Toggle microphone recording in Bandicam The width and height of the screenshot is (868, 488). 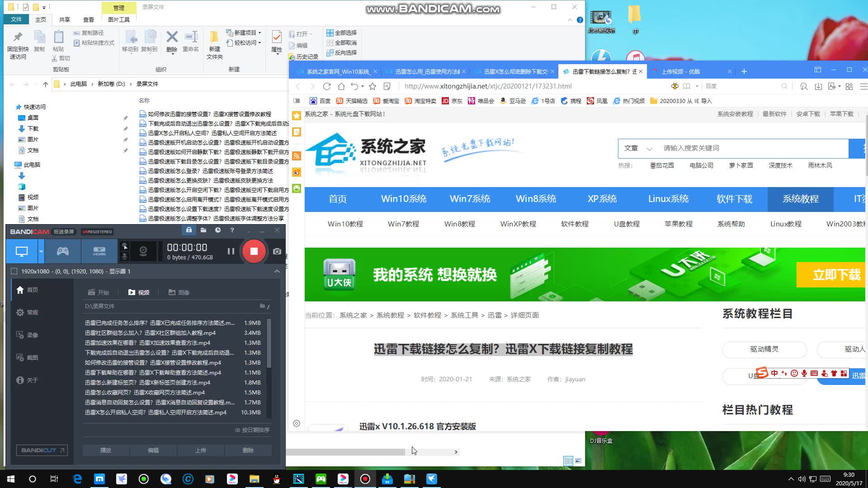[x=125, y=257]
